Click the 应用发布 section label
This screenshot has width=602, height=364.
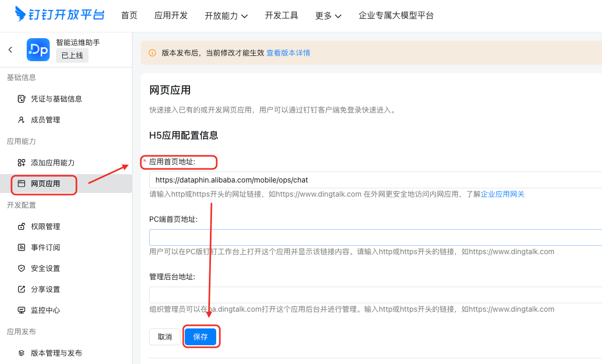(21, 332)
